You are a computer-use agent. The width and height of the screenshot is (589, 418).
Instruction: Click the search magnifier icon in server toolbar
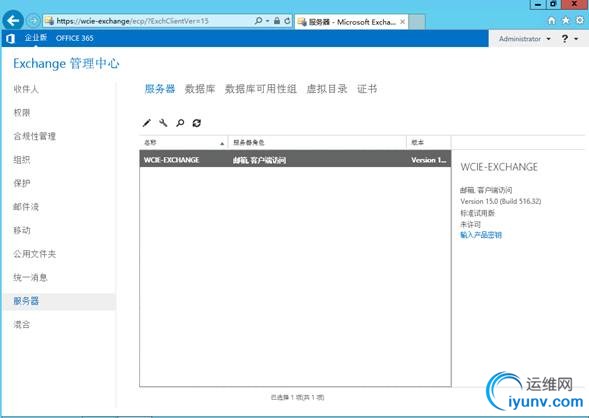pos(180,123)
